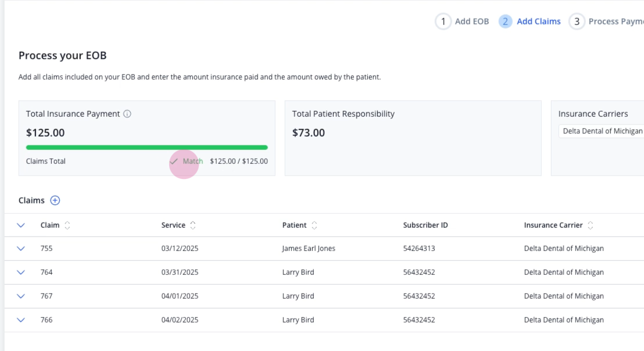Click patient name James Earl Jones
644x351 pixels.
point(309,248)
